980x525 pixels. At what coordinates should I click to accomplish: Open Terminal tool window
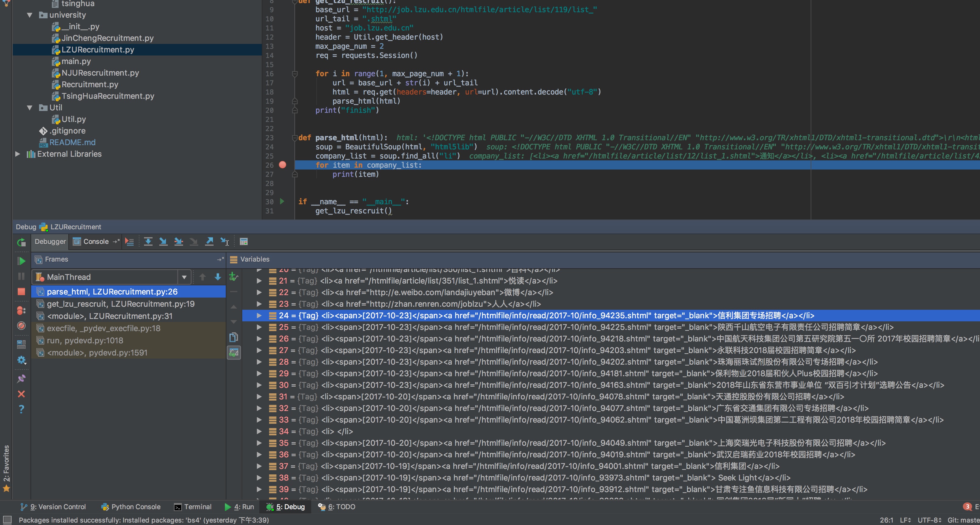[x=193, y=507]
